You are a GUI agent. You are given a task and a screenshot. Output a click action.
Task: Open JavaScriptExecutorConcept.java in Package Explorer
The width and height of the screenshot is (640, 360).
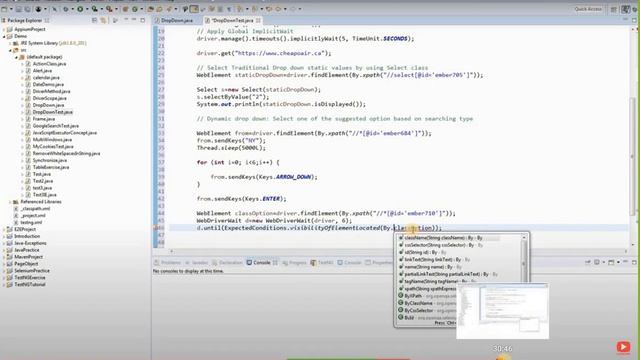pos(64,133)
